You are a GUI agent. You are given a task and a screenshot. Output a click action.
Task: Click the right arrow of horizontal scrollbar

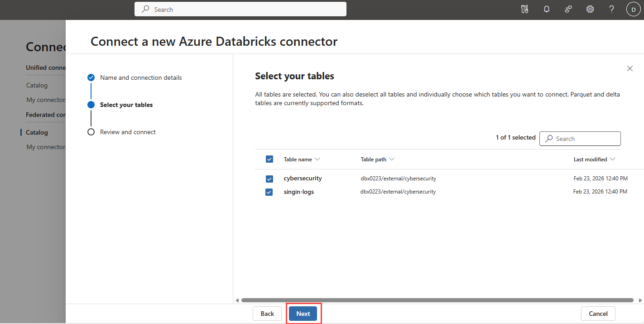(640, 300)
